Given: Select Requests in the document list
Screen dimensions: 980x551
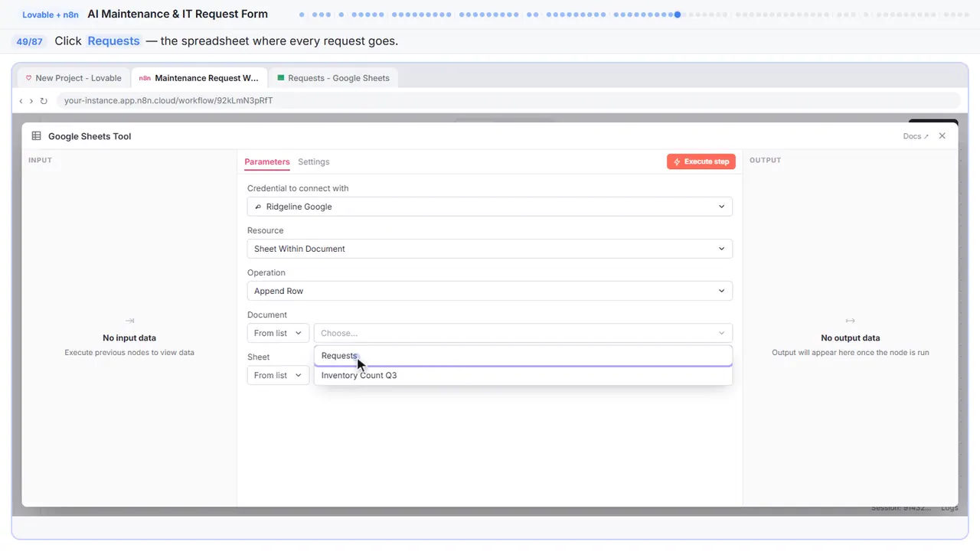Looking at the screenshot, I should tap(523, 356).
